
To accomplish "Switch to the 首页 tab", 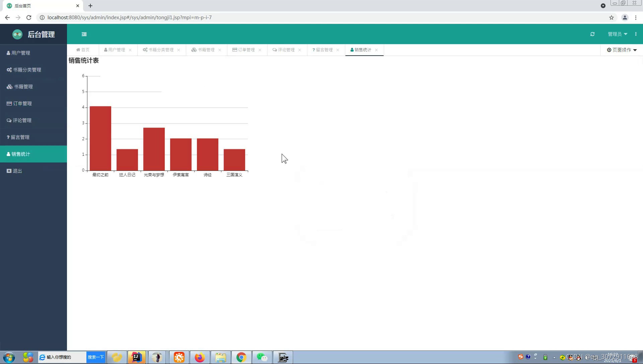I will 83,50.
